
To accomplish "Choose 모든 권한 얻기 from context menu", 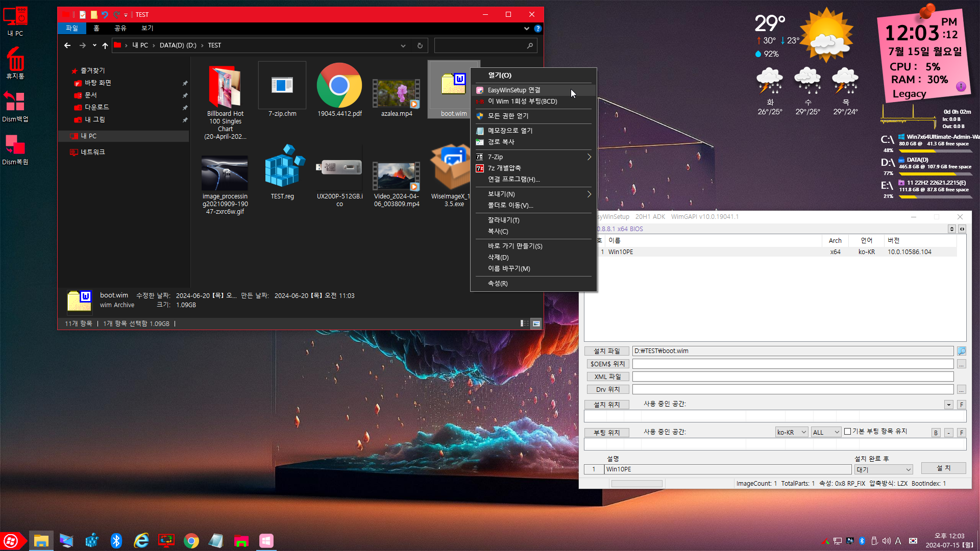I will (533, 116).
